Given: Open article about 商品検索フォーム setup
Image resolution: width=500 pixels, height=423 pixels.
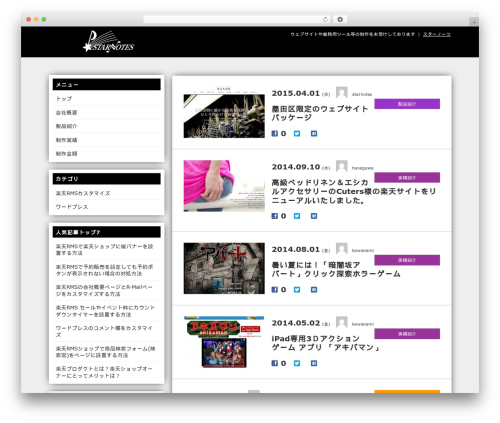Looking at the screenshot, I should coord(105,352).
